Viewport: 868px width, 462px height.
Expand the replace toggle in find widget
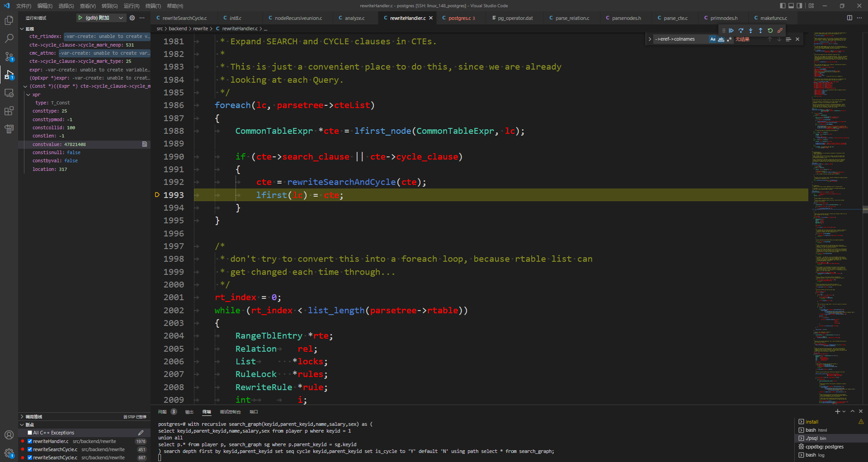650,39
